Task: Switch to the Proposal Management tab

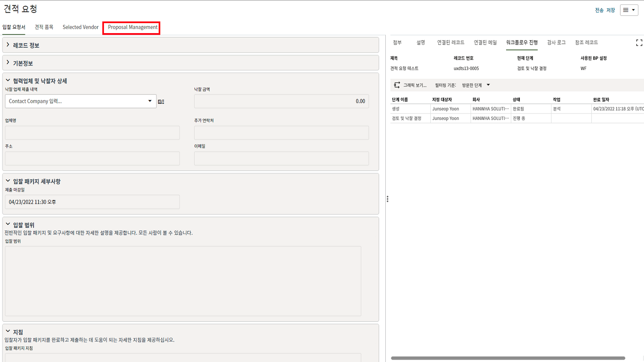Action: tap(132, 27)
